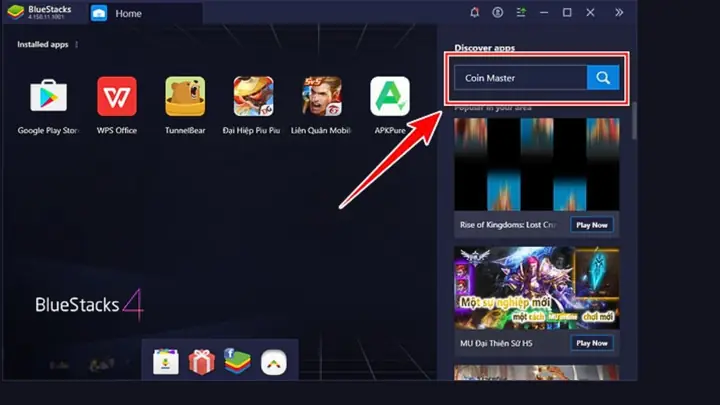Open the settings menu icon in title bar
This screenshot has width=720, height=405.
521,12
